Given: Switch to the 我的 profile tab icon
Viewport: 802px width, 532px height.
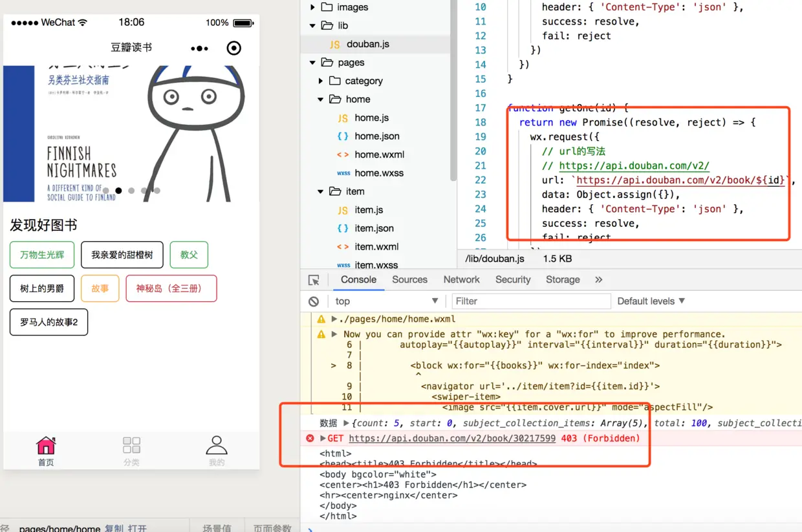Looking at the screenshot, I should pyautogui.click(x=217, y=445).
